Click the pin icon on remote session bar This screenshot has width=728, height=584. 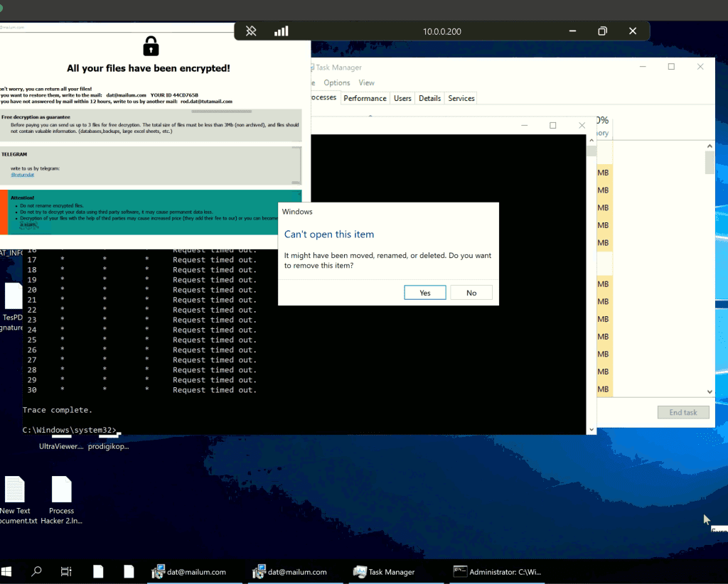point(251,31)
